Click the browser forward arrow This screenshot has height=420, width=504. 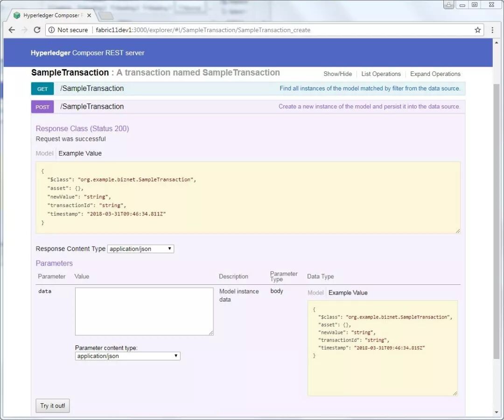click(x=24, y=30)
